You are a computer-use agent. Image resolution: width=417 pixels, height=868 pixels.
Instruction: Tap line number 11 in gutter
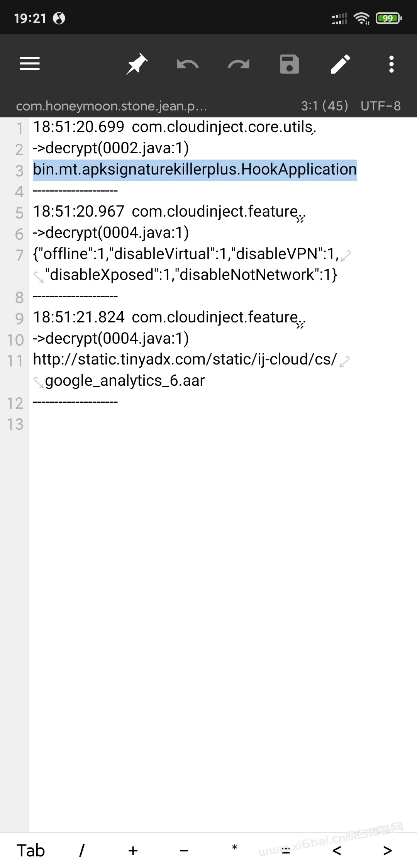pyautogui.click(x=15, y=361)
